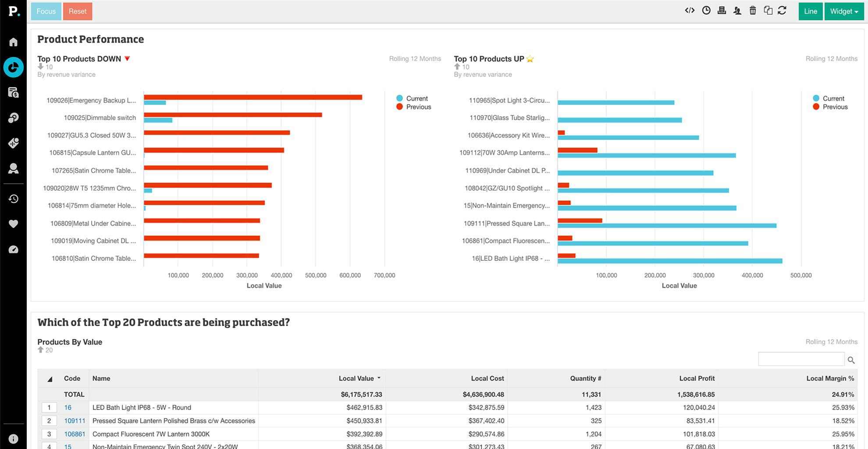Open product code 109111 link
The image size is (868, 449).
tap(75, 421)
